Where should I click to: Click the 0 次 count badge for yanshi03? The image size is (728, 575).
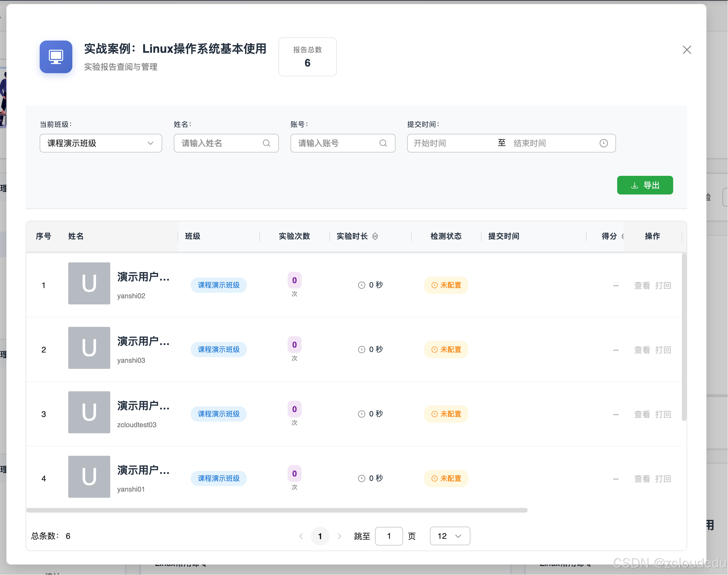tap(294, 349)
